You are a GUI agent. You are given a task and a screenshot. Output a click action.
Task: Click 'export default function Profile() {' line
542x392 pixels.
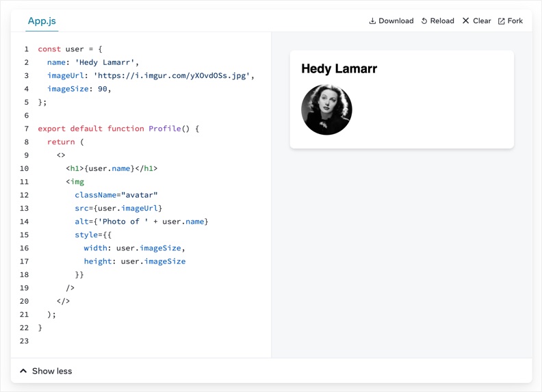pos(118,129)
